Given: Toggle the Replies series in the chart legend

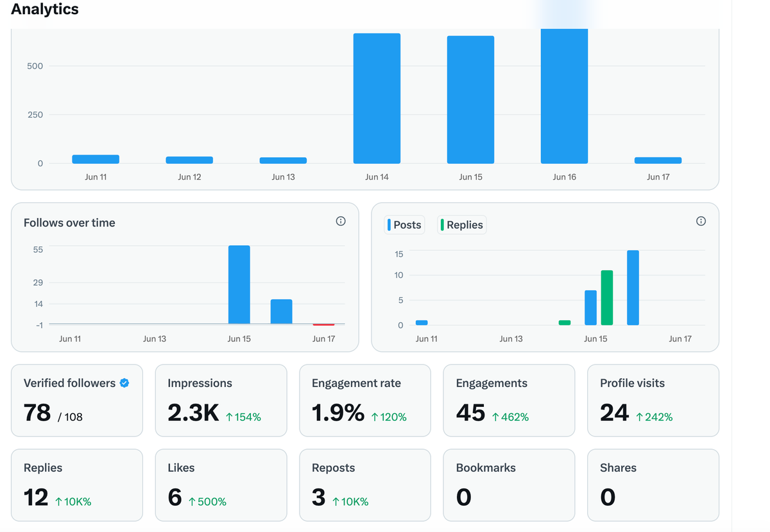Looking at the screenshot, I should tap(461, 225).
